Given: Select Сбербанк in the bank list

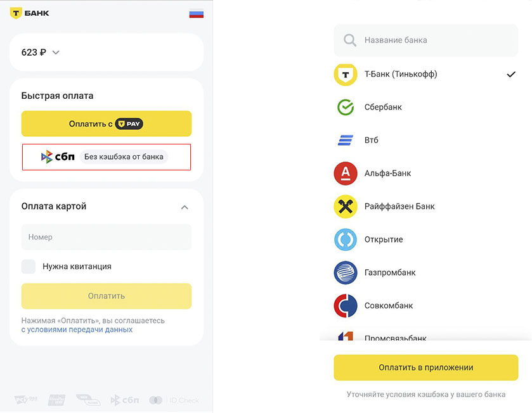Looking at the screenshot, I should pyautogui.click(x=383, y=107).
